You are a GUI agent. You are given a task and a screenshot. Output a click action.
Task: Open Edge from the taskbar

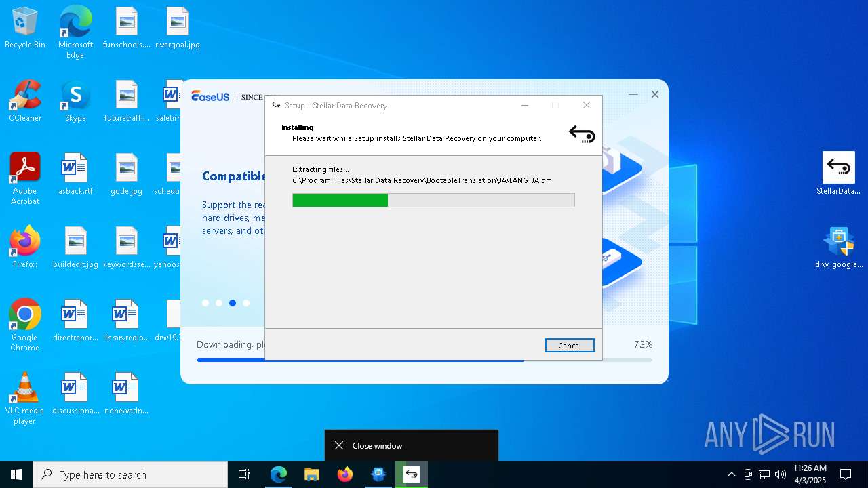click(279, 474)
